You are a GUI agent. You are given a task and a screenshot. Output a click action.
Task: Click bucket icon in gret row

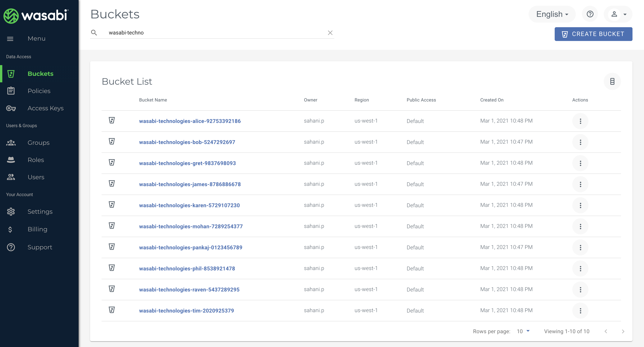pos(112,162)
